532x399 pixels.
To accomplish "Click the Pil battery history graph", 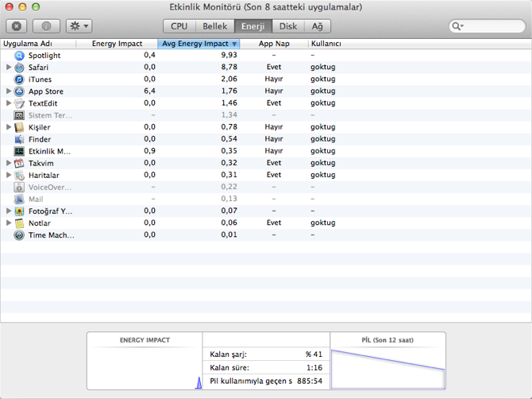I will (x=387, y=366).
